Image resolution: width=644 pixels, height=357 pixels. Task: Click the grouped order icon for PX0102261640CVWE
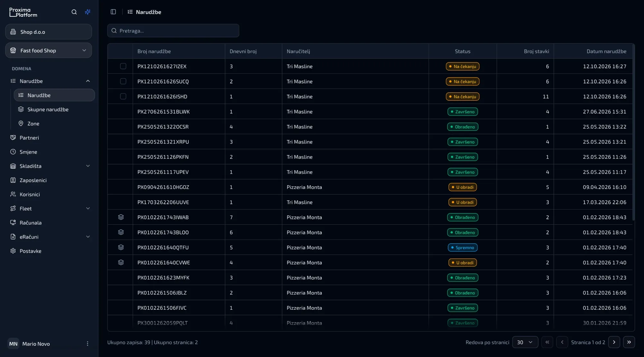[121, 263]
